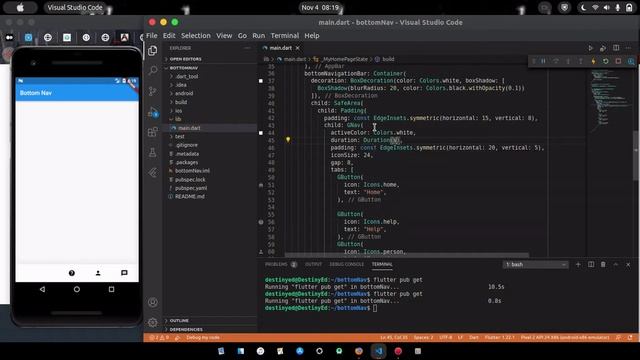
Task: Pause the debug session
Action: [x=544, y=61]
